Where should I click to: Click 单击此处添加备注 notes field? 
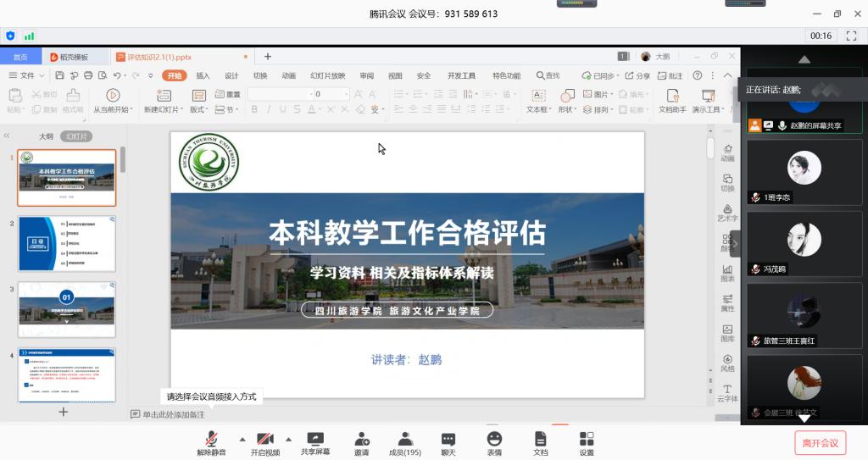(174, 414)
